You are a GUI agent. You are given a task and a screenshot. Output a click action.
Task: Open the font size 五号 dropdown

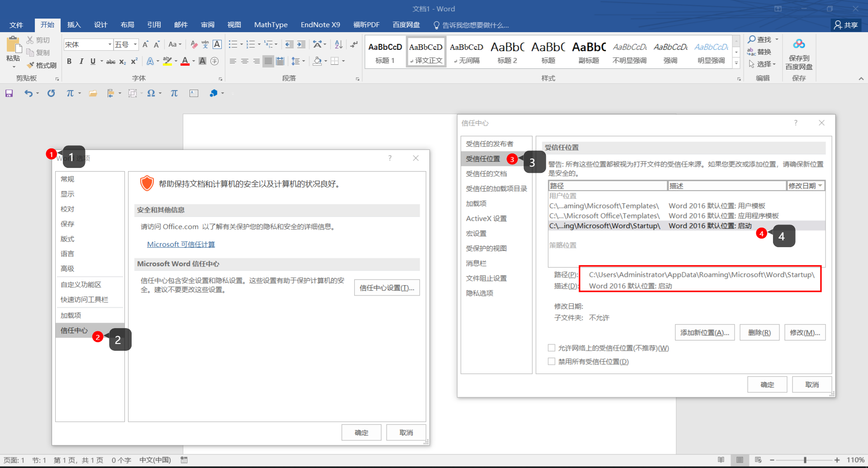[135, 44]
